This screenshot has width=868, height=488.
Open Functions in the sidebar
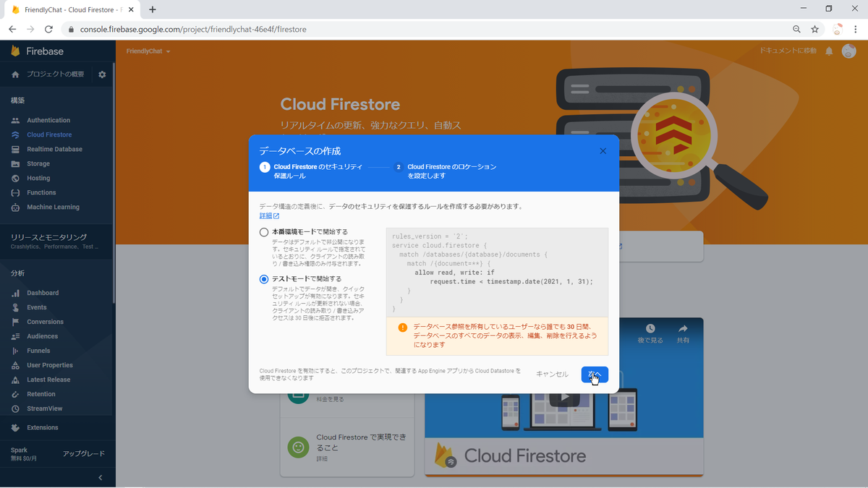click(41, 192)
